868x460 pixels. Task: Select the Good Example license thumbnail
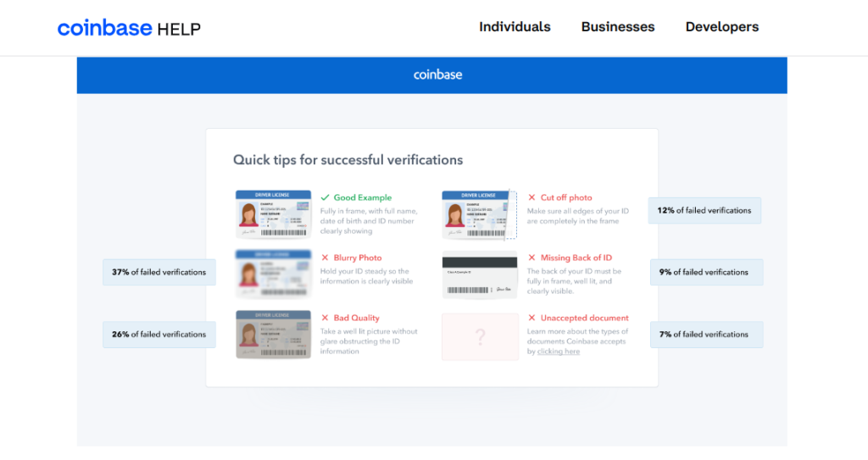pyautogui.click(x=272, y=214)
